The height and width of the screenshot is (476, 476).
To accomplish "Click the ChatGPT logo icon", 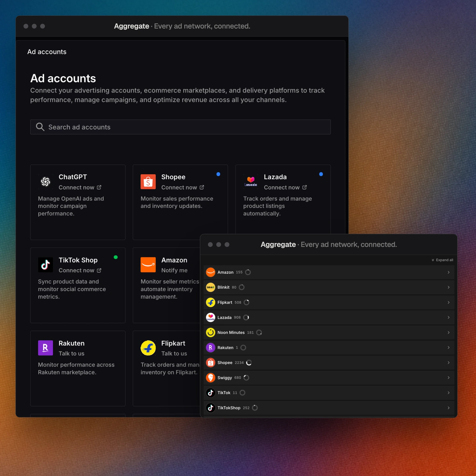I will [x=46, y=181].
